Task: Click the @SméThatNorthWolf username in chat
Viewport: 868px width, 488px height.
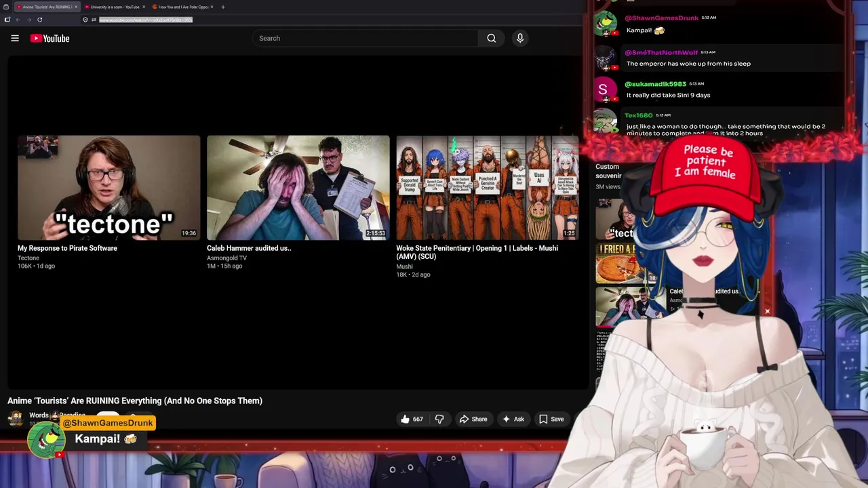Action: click(660, 52)
